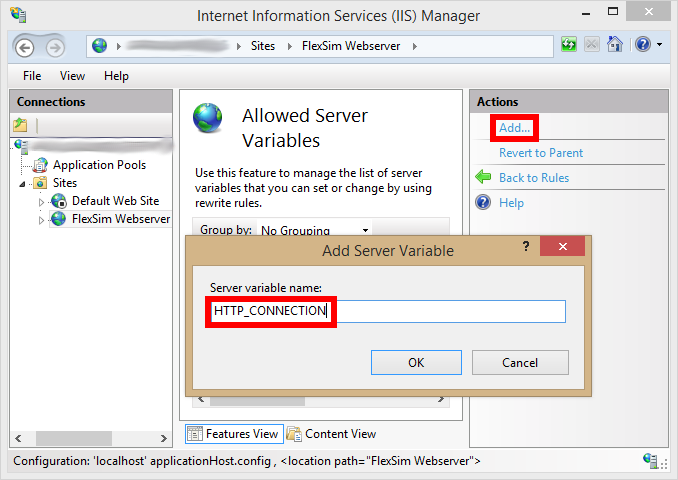Click the Forward navigation arrow button
This screenshot has height=480, width=678.
coord(54,46)
